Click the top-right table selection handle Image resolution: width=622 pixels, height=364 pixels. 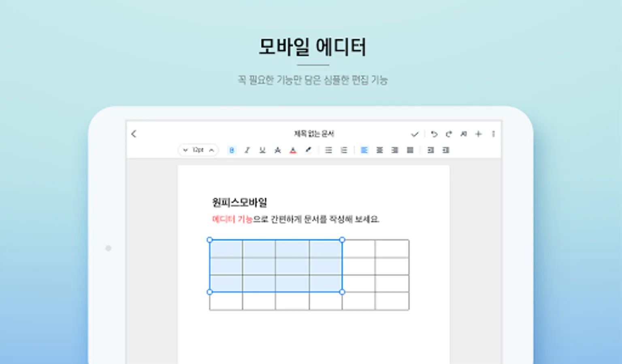tap(342, 240)
